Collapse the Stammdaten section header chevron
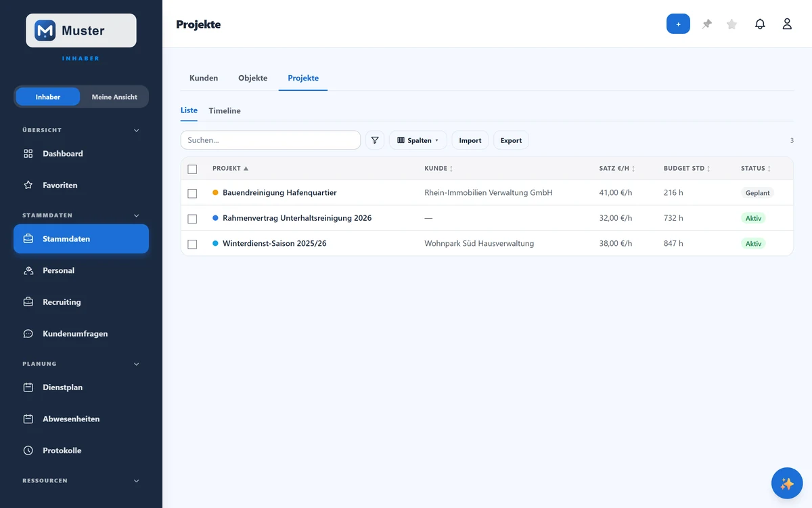This screenshot has height=508, width=812. (136, 215)
